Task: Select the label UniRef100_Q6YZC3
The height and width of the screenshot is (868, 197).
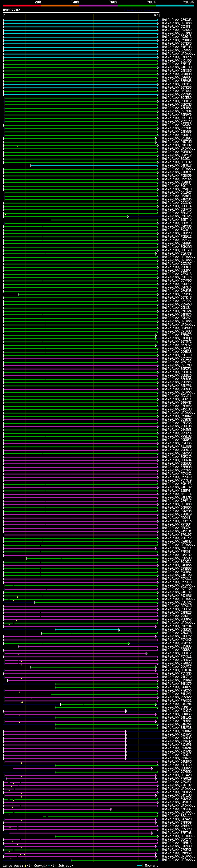Action: [177, 358]
